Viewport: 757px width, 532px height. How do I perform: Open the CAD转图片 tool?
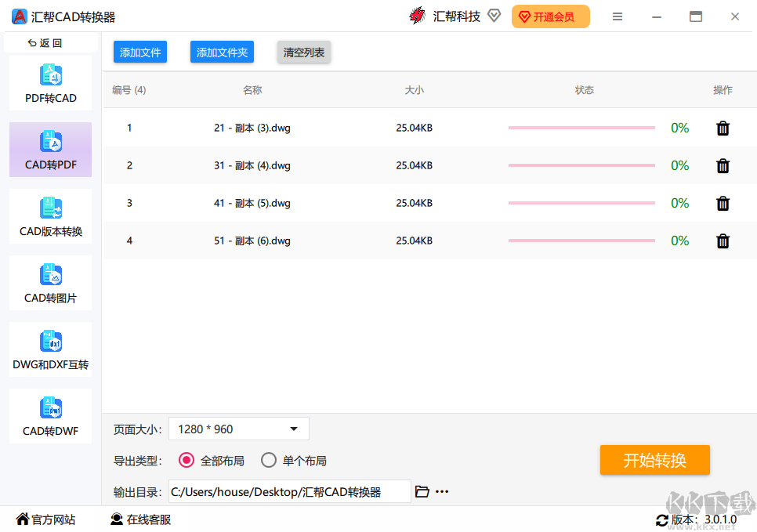point(50,283)
